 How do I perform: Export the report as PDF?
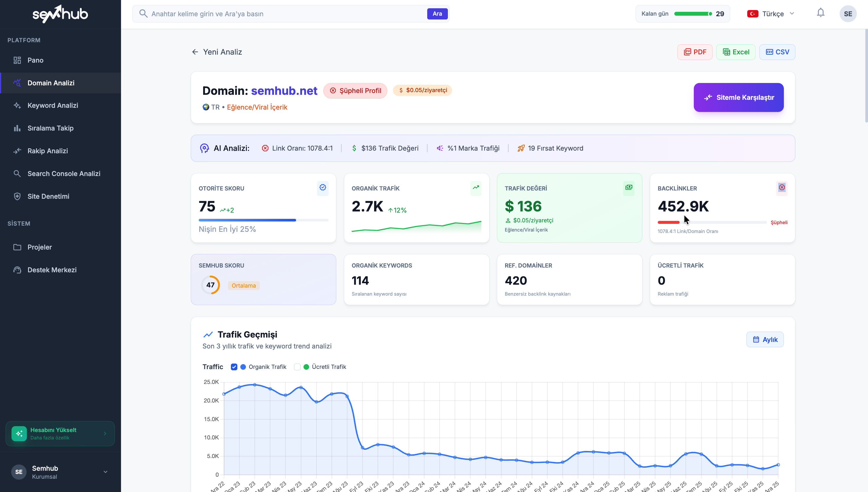click(x=695, y=52)
